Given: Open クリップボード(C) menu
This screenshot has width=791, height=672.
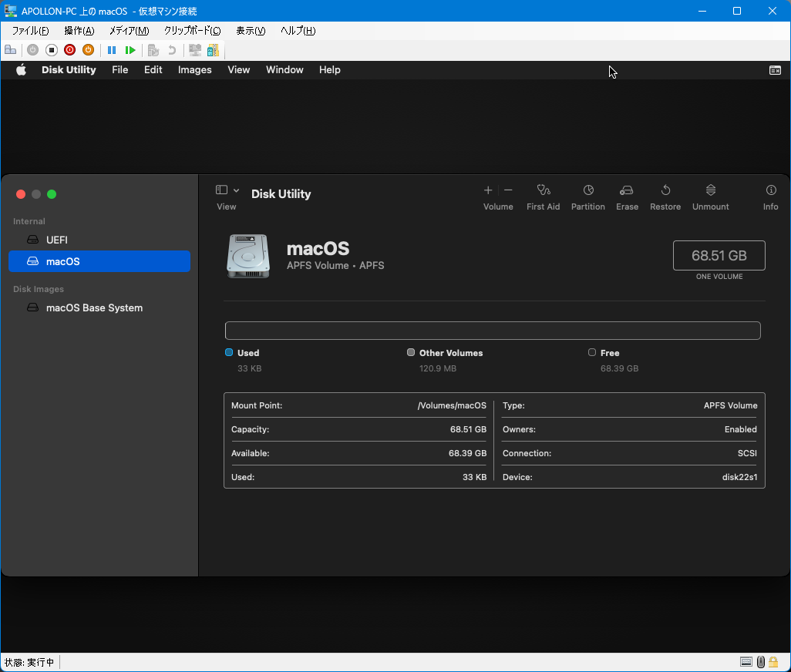Looking at the screenshot, I should click(x=192, y=31).
